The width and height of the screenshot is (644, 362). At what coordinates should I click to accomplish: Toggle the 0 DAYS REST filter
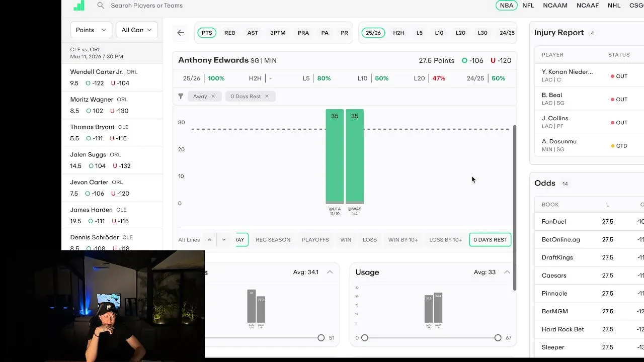(490, 240)
